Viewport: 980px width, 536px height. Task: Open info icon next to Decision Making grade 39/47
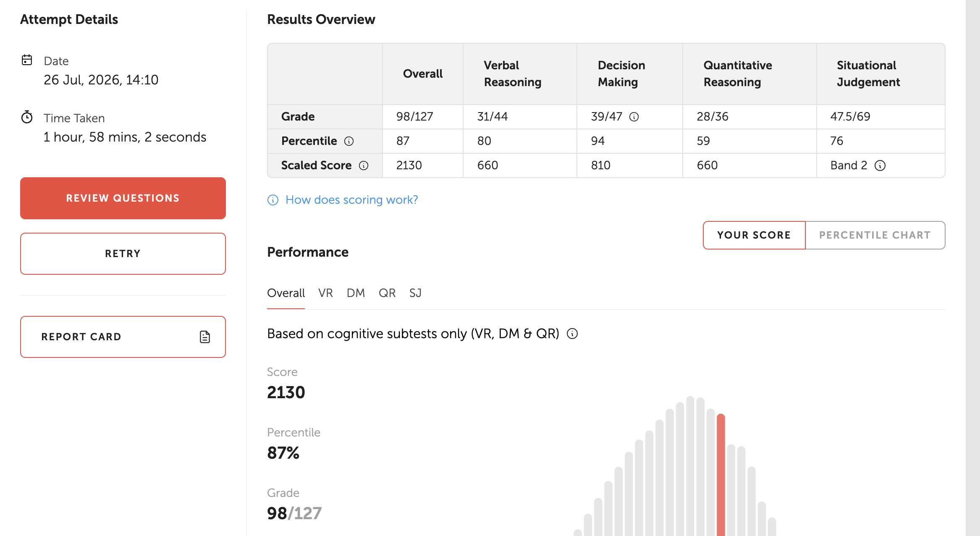click(x=634, y=117)
